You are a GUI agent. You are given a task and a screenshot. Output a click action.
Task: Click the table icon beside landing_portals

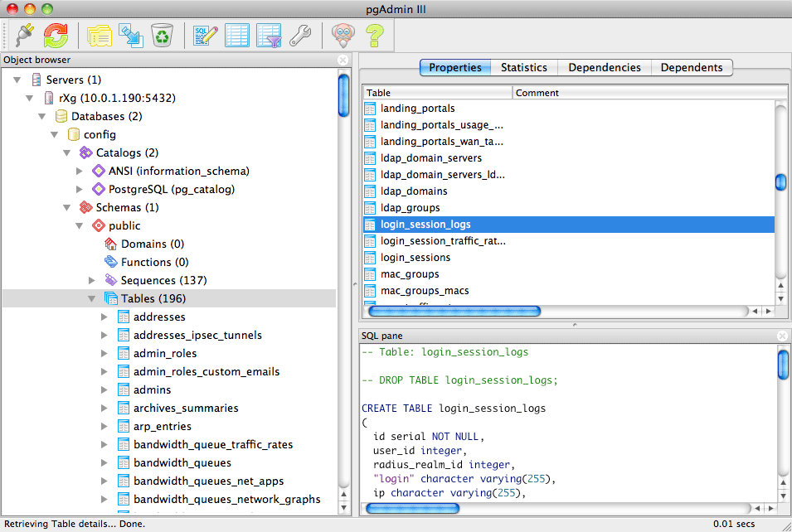370,109
